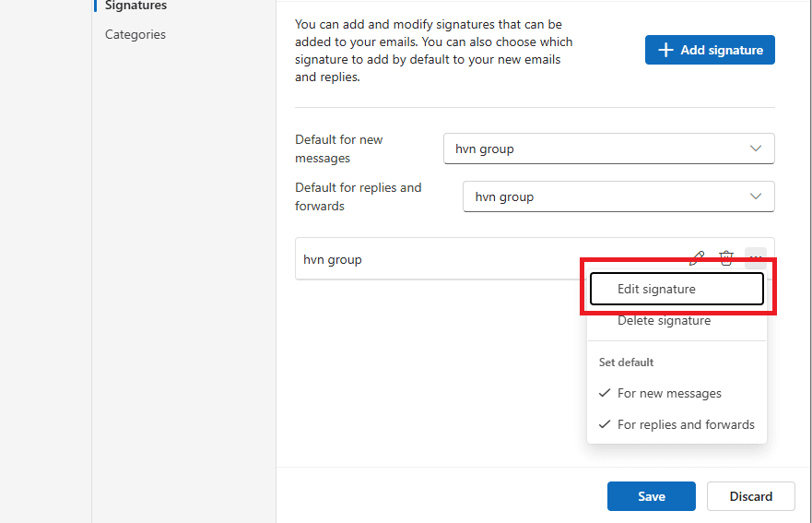Toggle default For replies and forwards

677,424
